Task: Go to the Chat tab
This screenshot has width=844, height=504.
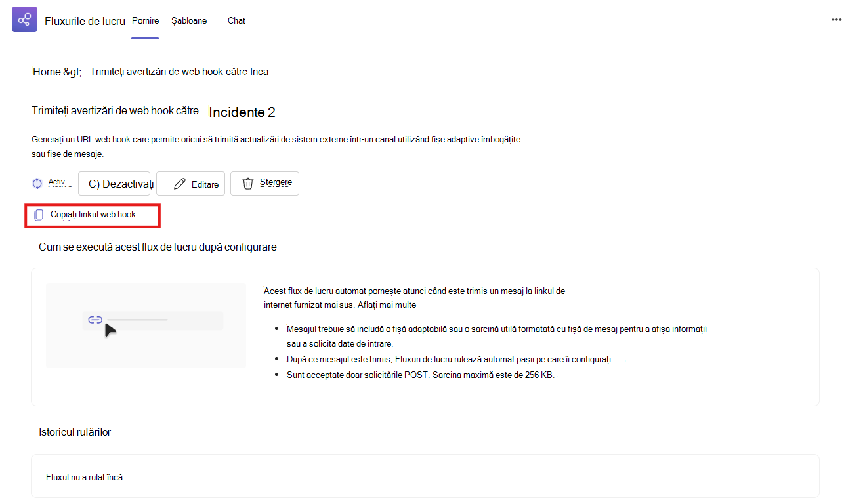Action: tap(236, 20)
